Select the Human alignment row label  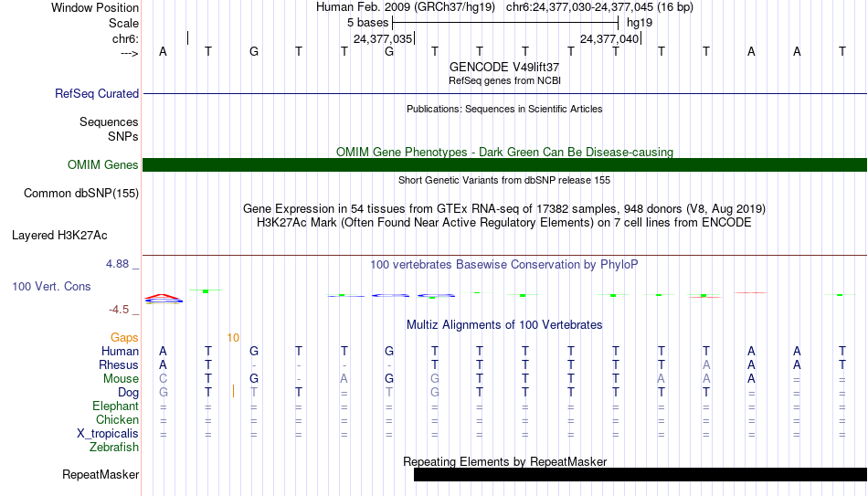[120, 352]
